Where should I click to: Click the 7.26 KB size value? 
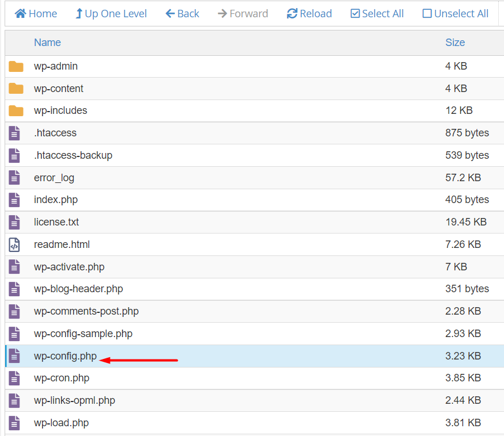point(463,244)
